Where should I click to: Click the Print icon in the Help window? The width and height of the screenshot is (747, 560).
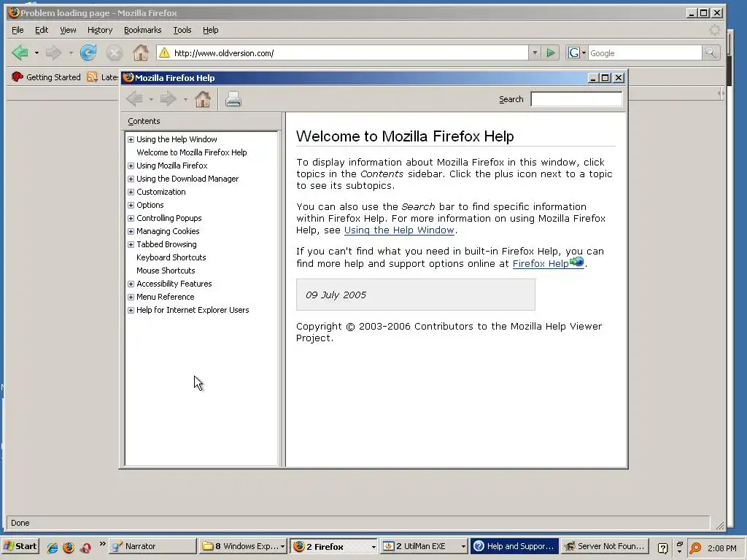233,99
